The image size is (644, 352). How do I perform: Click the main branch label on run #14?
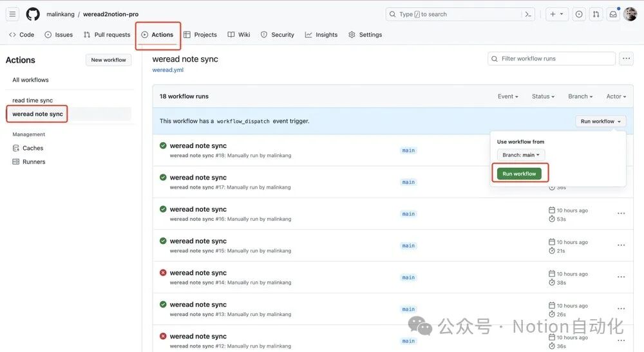[408, 277]
